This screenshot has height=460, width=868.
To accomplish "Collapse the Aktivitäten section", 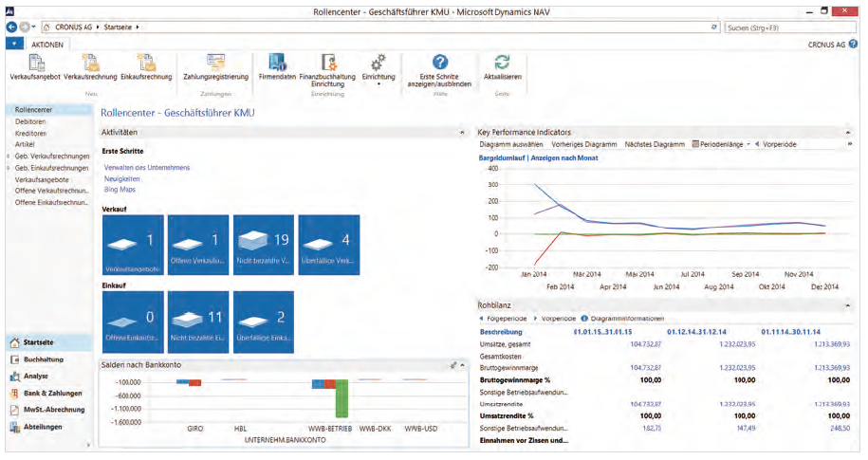I will tap(462, 132).
